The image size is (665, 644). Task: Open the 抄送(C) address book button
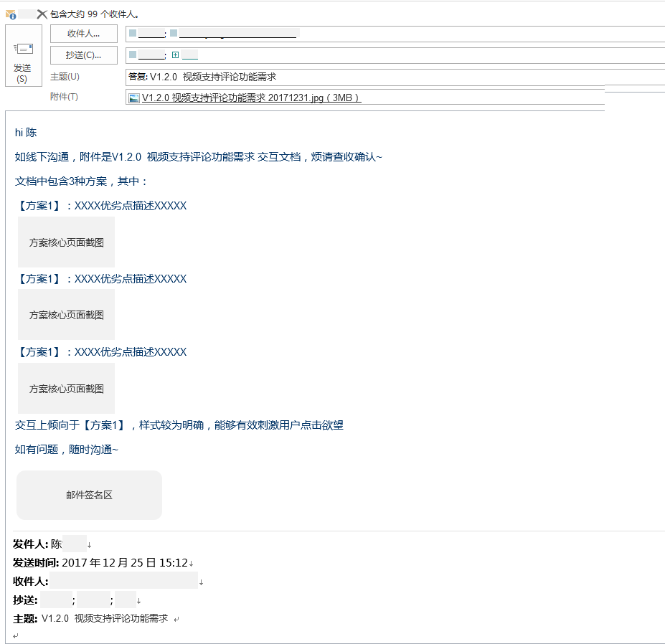[83, 55]
